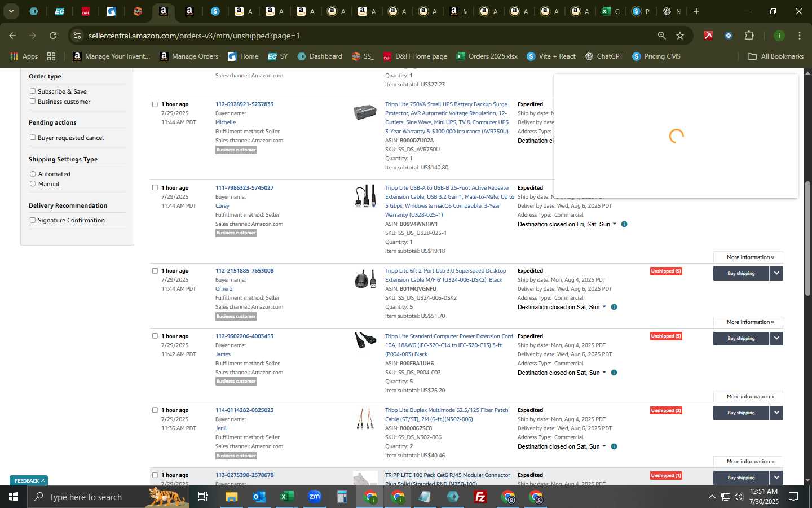Check the Buyer requested cancel filter
The image size is (812, 508).
coord(33,137)
